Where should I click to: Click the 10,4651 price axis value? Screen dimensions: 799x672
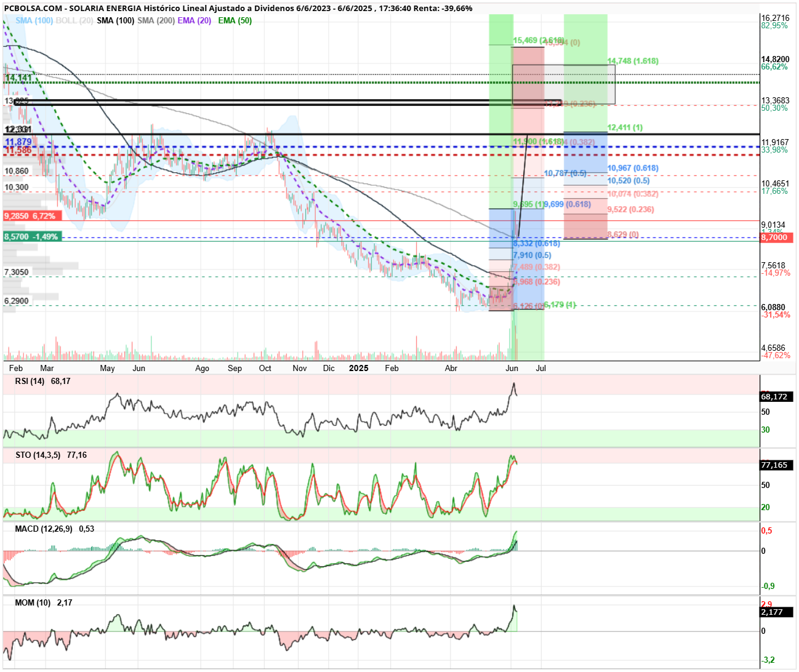pyautogui.click(x=775, y=184)
